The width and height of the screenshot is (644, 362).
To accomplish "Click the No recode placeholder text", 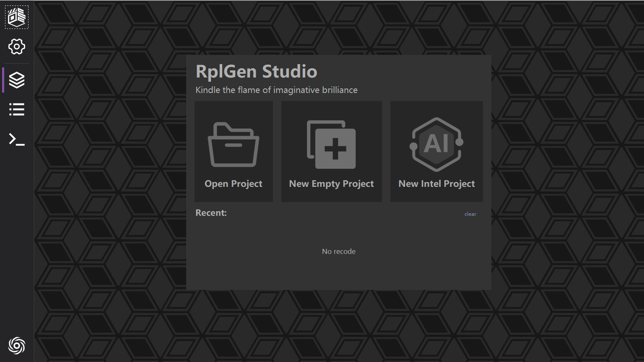I will (338, 251).
